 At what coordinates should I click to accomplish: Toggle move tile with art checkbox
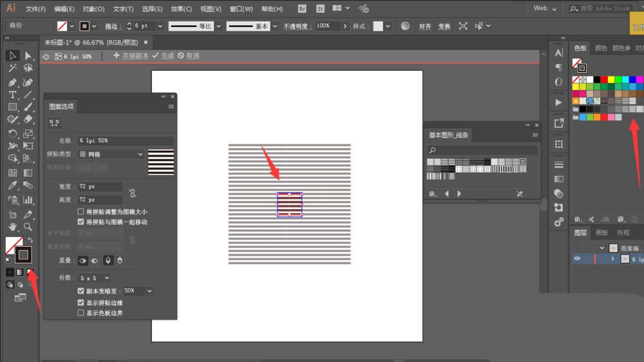(x=80, y=222)
